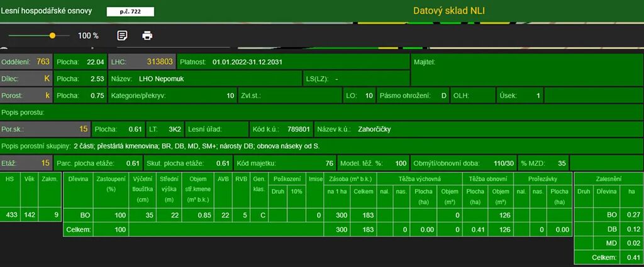Open the notes document icon
The image size is (644, 267).
[x=123, y=36]
